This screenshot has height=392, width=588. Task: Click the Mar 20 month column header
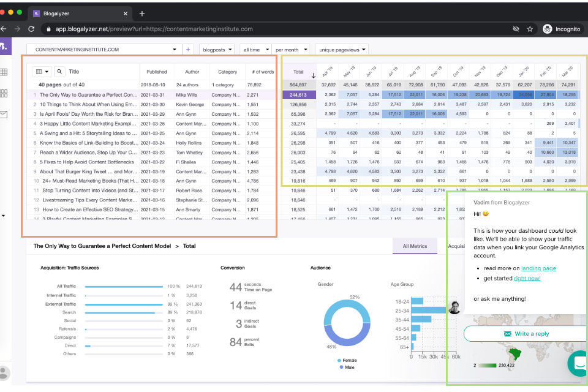click(x=567, y=71)
